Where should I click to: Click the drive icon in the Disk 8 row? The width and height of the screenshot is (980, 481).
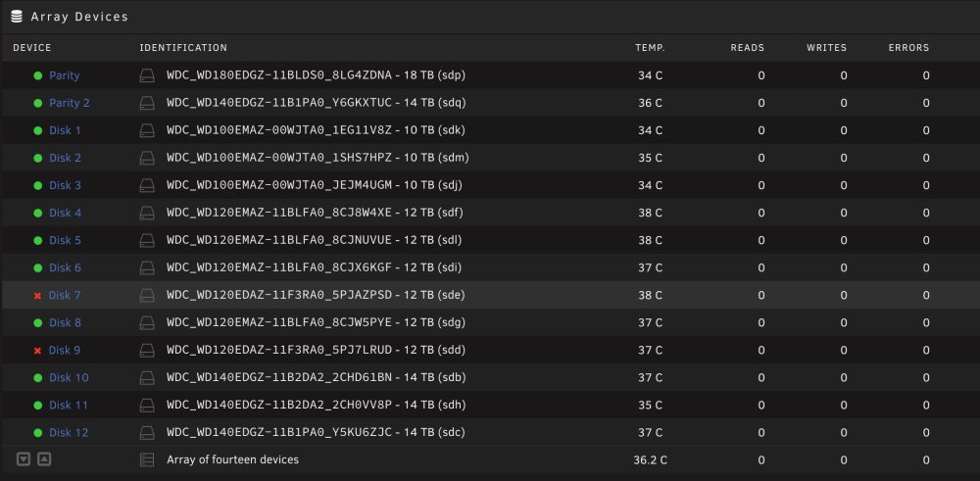click(147, 323)
